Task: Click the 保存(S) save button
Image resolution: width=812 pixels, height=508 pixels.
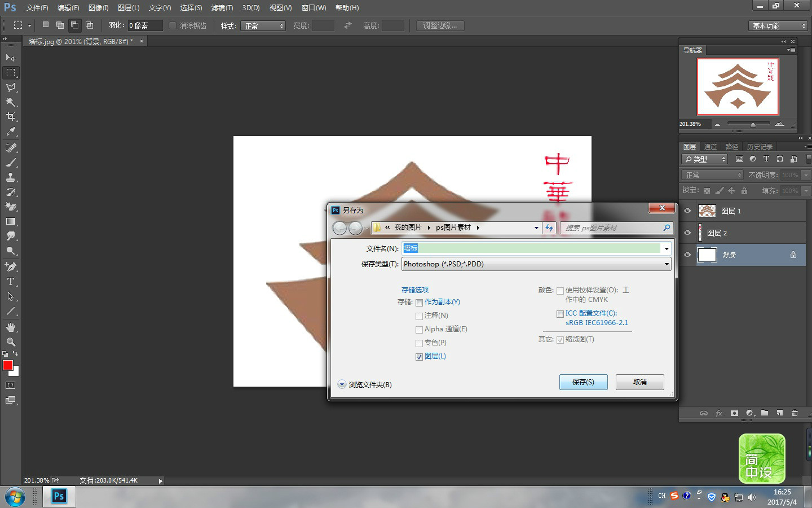Action: pyautogui.click(x=583, y=382)
